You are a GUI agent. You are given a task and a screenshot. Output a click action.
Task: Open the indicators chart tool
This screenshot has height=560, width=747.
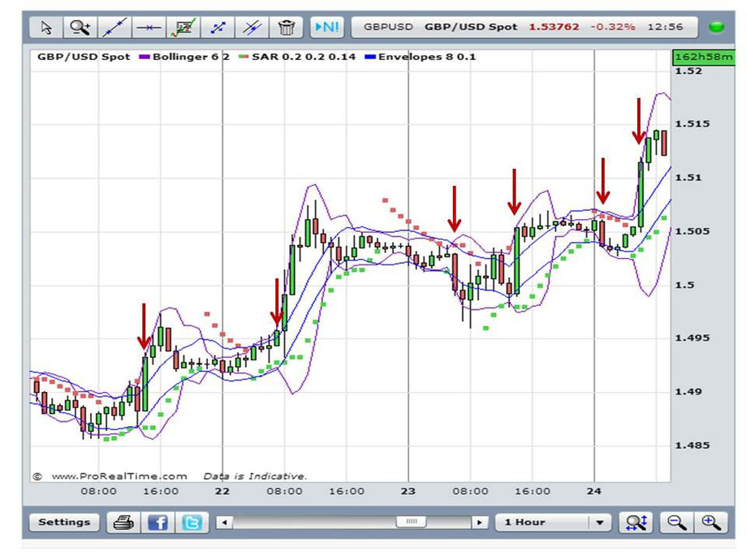tap(184, 28)
